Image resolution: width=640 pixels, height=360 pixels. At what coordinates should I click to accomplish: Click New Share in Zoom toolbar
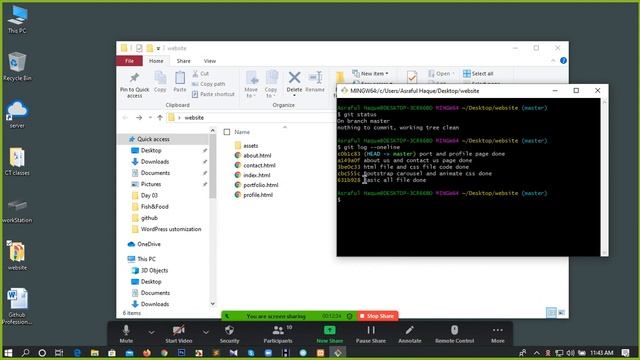tap(330, 333)
